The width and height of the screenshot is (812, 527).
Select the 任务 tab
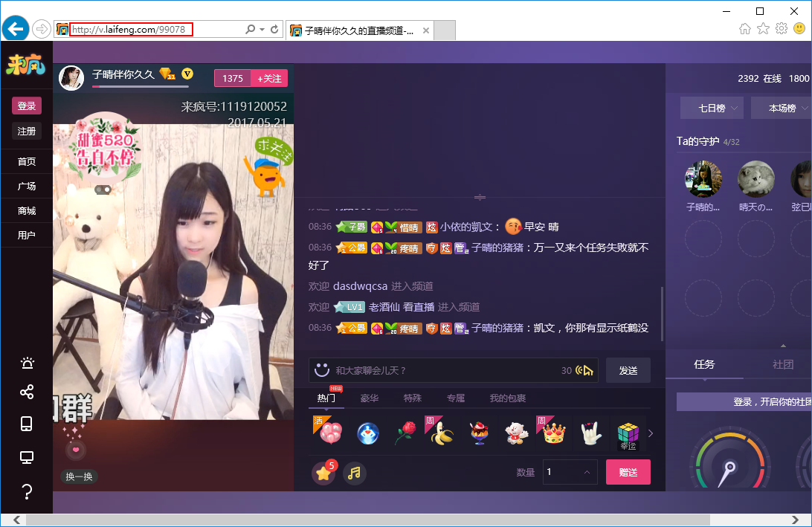(704, 364)
